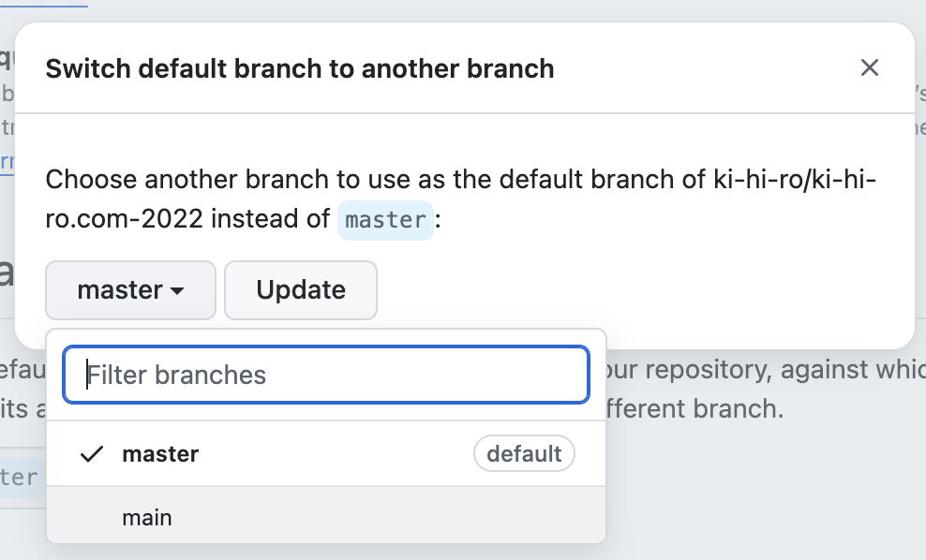Click the large heading letter behind dialog
The image size is (926, 560).
tap(6, 272)
